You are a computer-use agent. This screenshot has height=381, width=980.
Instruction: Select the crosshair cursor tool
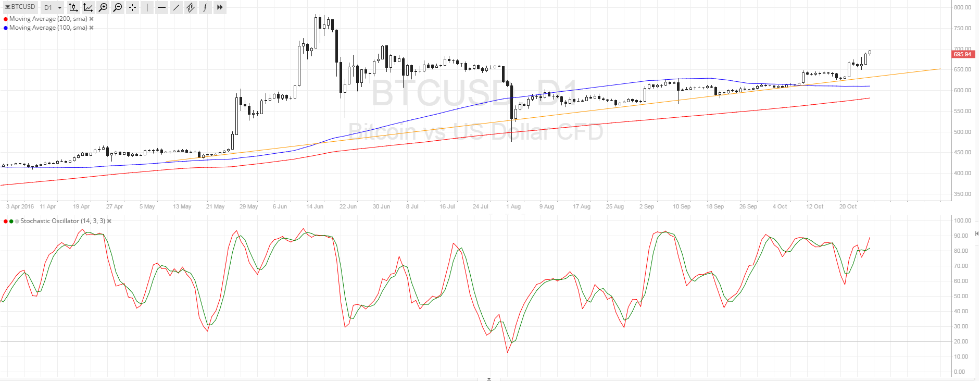tap(133, 7)
